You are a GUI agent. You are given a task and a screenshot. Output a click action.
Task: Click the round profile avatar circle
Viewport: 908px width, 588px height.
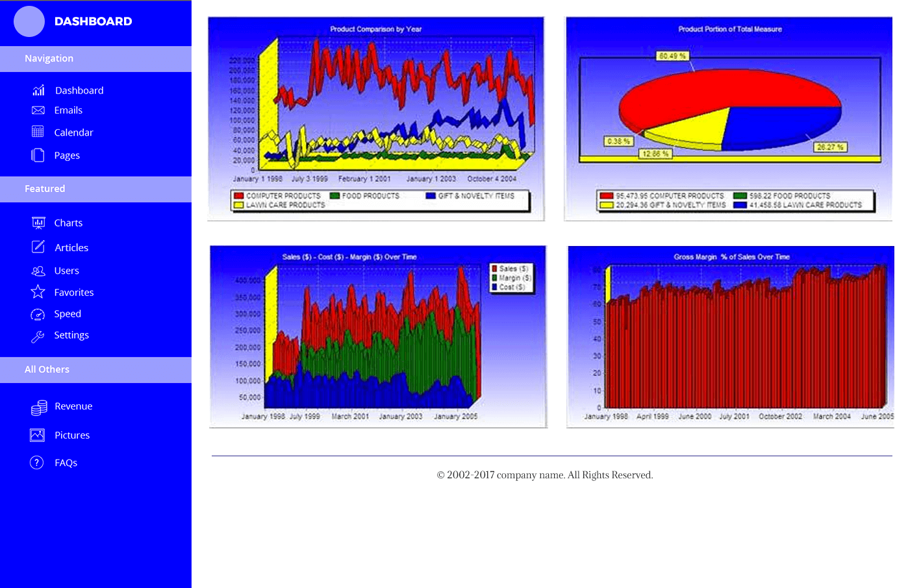[x=29, y=21]
